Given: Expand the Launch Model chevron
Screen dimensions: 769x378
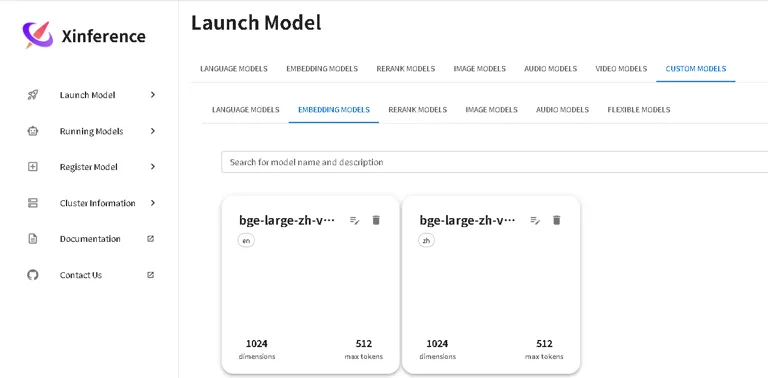Looking at the screenshot, I should coord(153,95).
